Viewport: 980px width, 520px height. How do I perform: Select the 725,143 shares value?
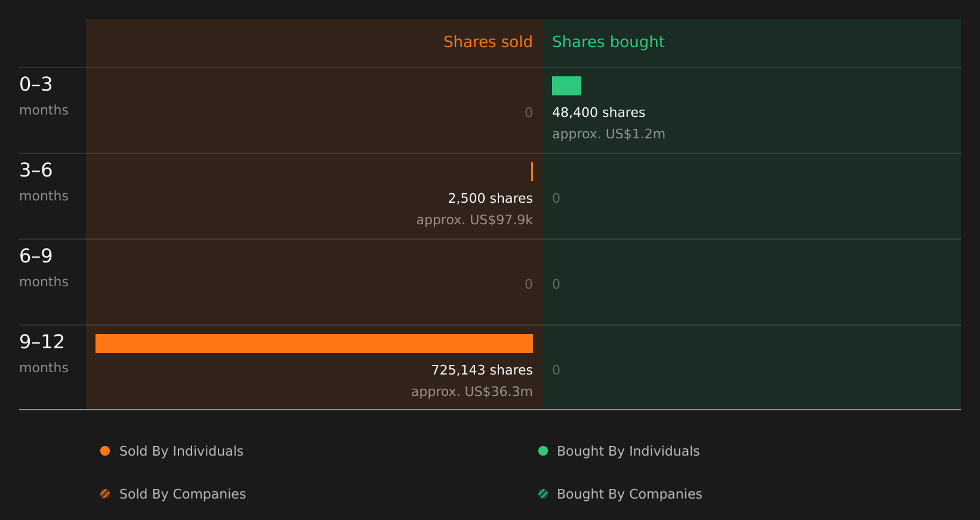tap(482, 370)
